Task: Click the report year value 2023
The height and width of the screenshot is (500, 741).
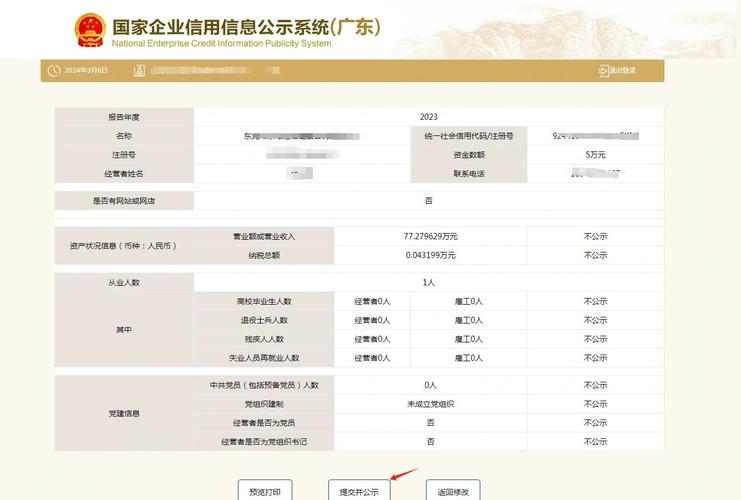Action: pyautogui.click(x=429, y=117)
